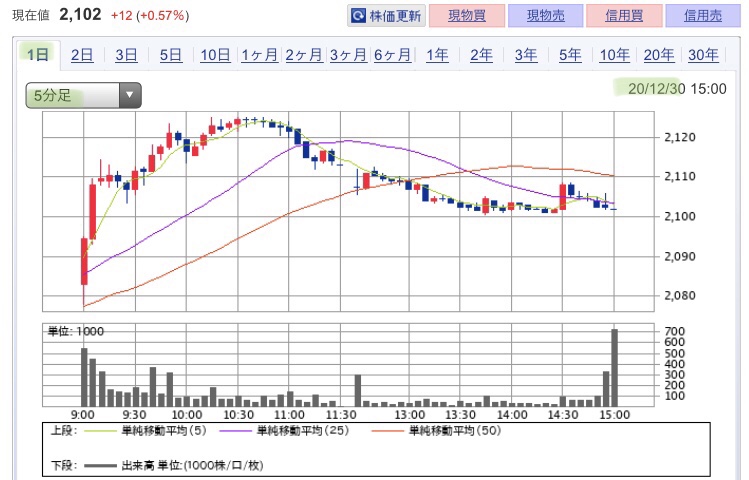Screen dimensions: 749x480
Task: Click the 現在値 label
Action: pos(31,15)
